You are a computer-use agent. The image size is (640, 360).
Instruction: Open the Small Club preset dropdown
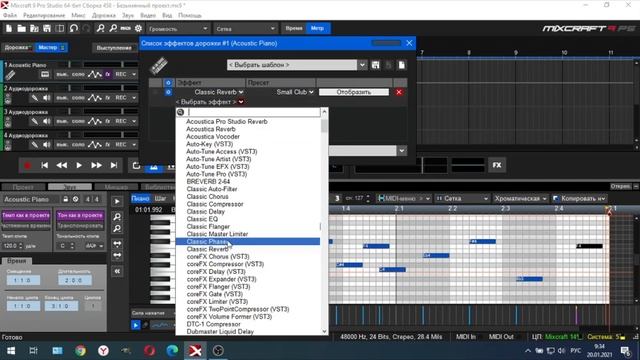(311, 92)
